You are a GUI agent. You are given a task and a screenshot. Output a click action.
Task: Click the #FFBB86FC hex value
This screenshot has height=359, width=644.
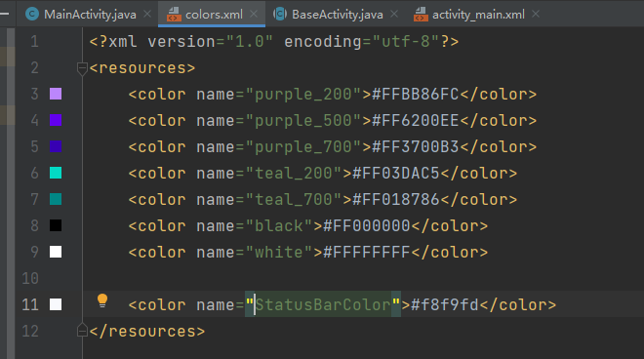pyautogui.click(x=416, y=94)
